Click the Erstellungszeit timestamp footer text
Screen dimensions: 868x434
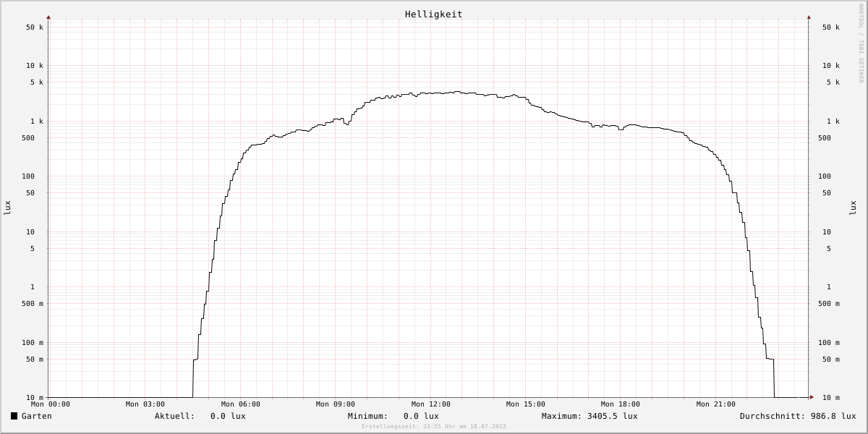(434, 426)
